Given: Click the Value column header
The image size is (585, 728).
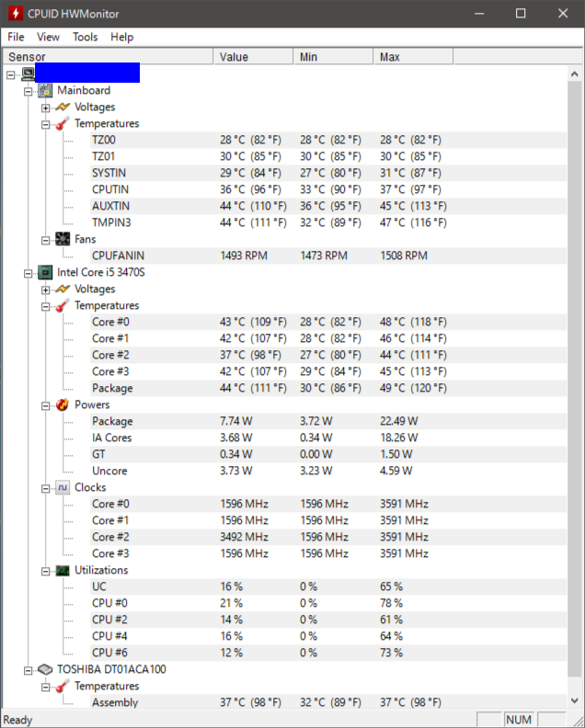Looking at the screenshot, I should click(253, 57).
